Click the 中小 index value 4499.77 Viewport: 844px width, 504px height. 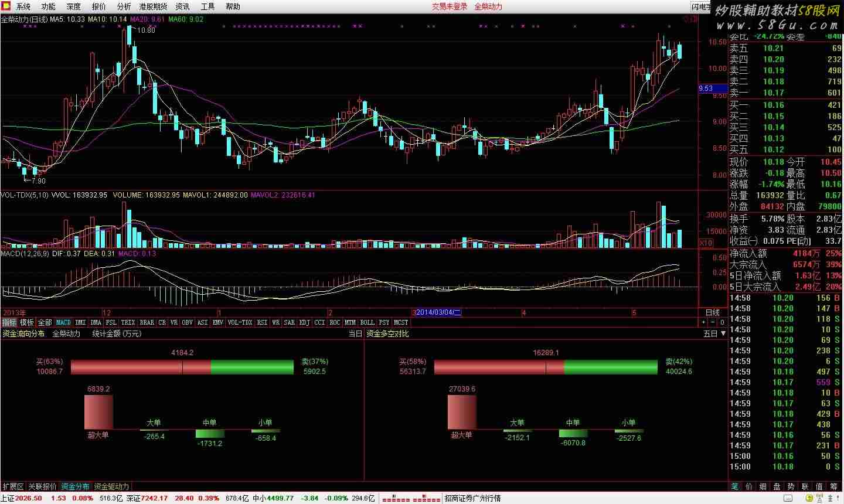[280, 498]
